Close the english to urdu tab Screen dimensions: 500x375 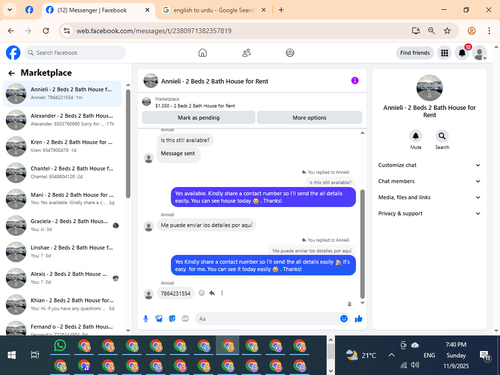tap(263, 10)
